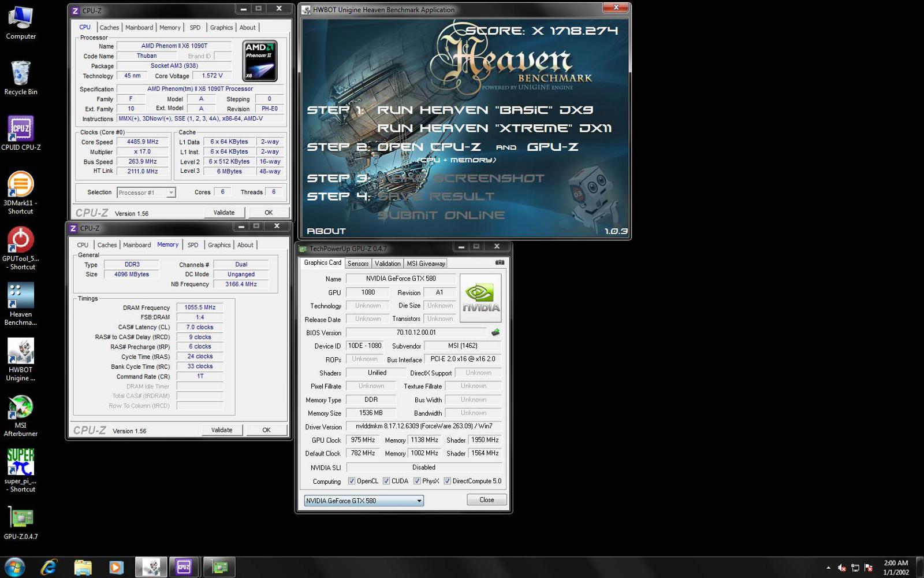Open MSI Giveaway tab in GPU-Z

(x=426, y=263)
